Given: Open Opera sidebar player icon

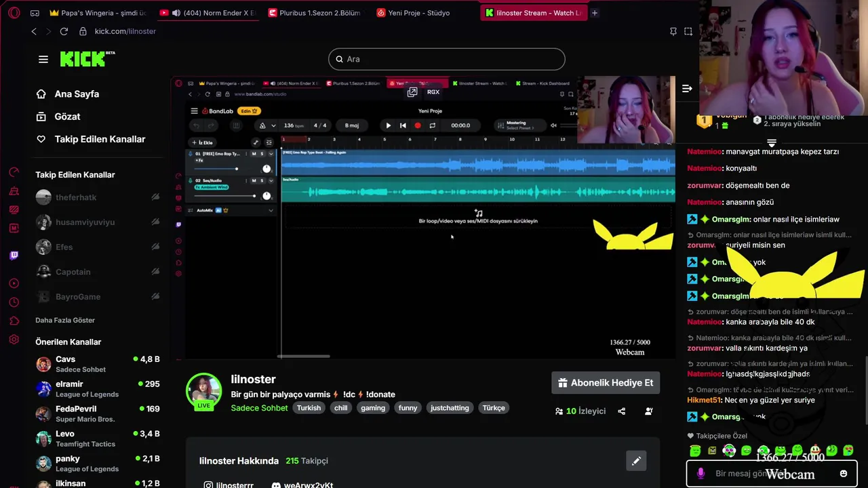Looking at the screenshot, I should point(14,283).
